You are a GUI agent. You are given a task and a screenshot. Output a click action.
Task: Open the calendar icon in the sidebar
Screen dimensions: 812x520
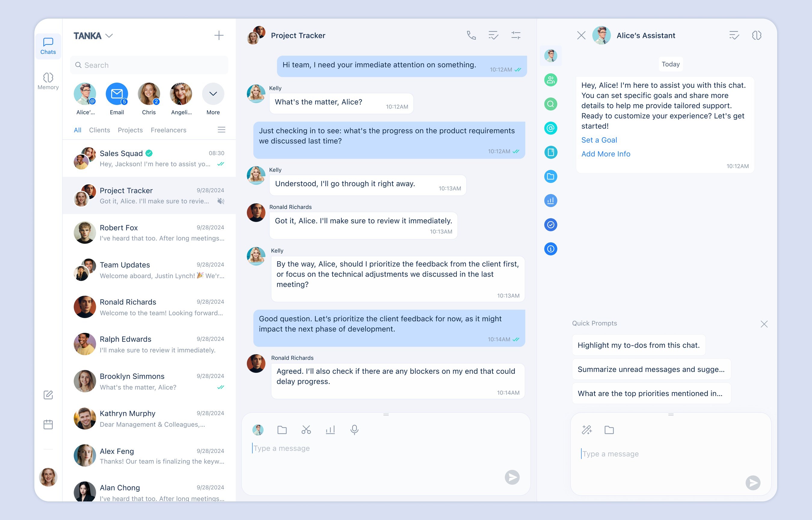tap(48, 424)
